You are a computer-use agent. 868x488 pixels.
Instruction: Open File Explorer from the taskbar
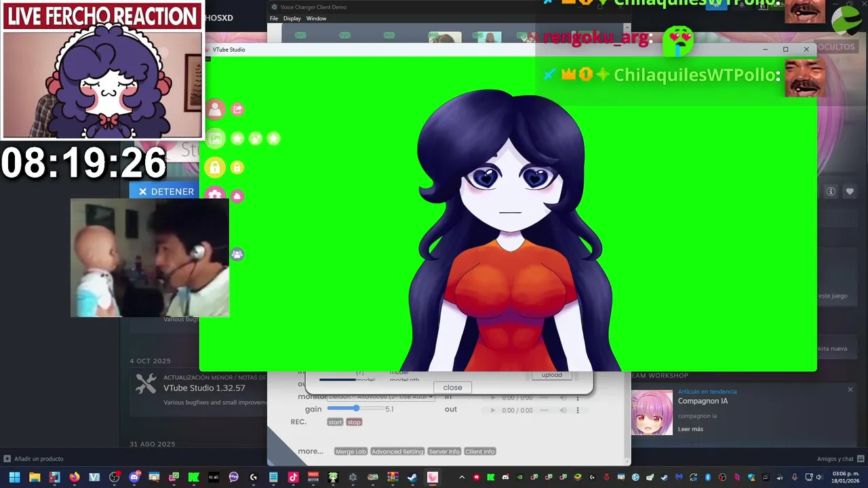(x=35, y=477)
